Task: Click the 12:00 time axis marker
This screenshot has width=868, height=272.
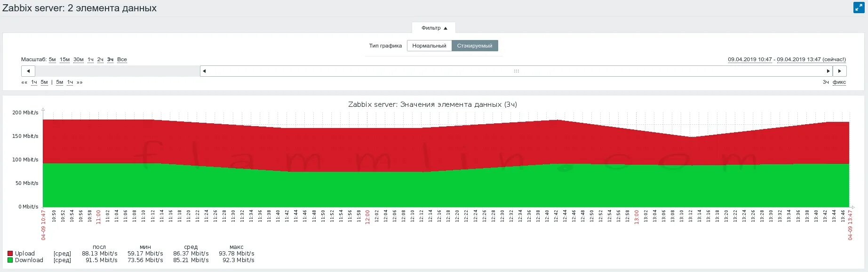Action: [367, 217]
